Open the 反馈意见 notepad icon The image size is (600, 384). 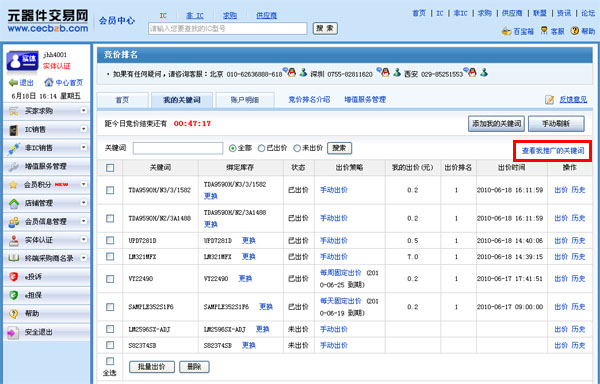point(549,100)
